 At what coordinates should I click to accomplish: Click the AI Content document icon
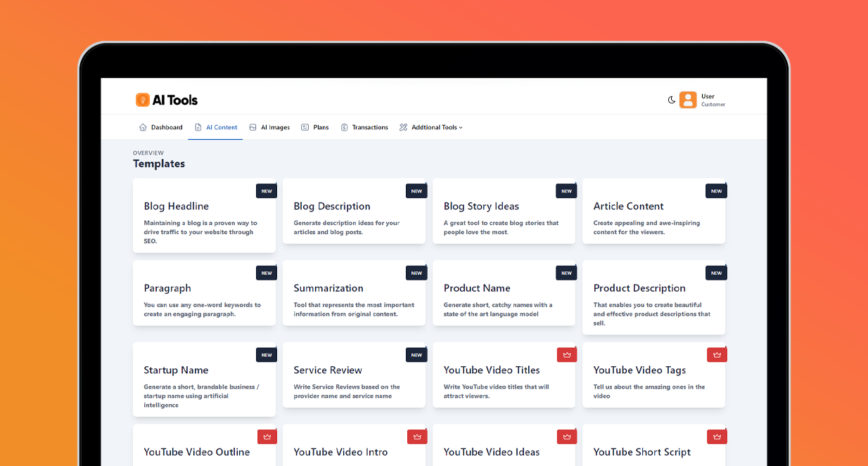[x=198, y=127]
